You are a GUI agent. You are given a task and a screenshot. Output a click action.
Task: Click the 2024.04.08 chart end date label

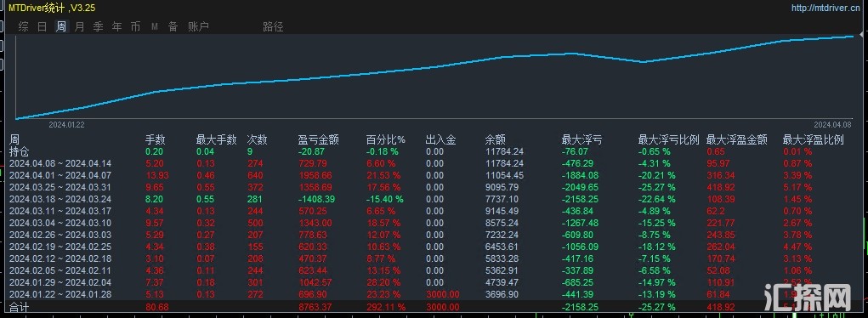[x=832, y=125]
